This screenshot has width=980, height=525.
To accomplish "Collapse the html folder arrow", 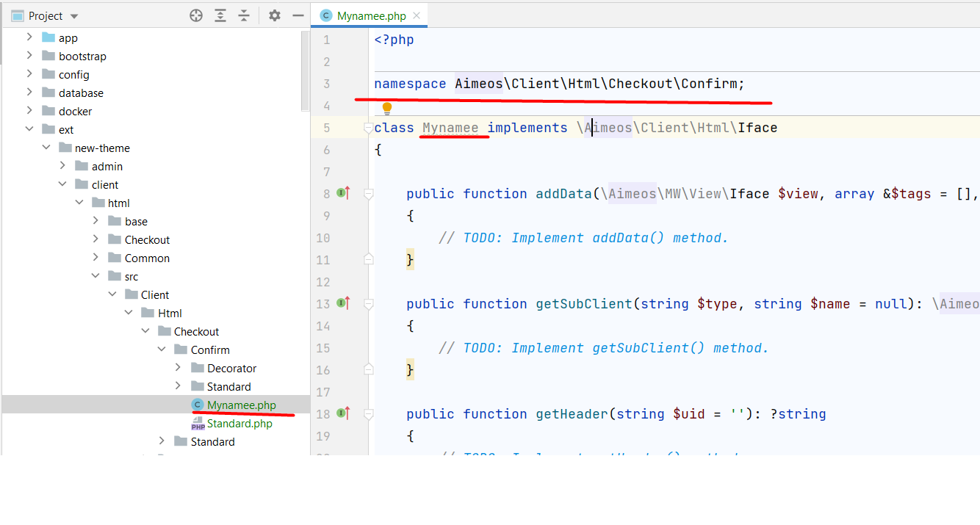I will click(79, 203).
